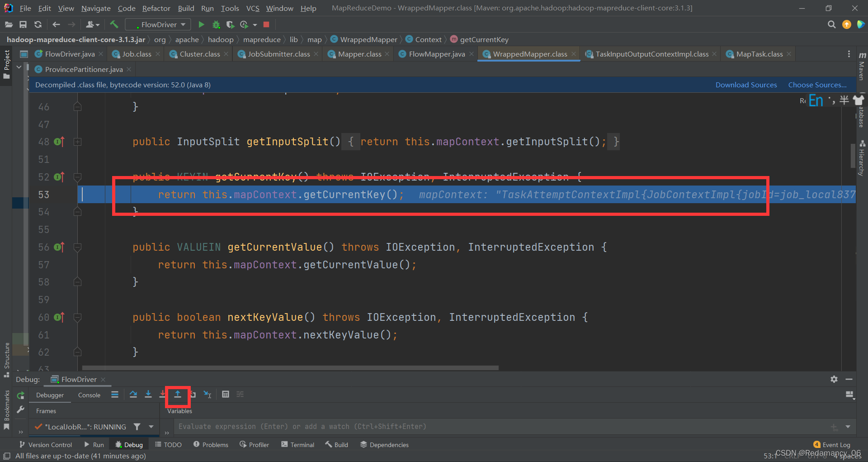Click the Build project hammer icon
This screenshot has height=462, width=868.
[114, 24]
